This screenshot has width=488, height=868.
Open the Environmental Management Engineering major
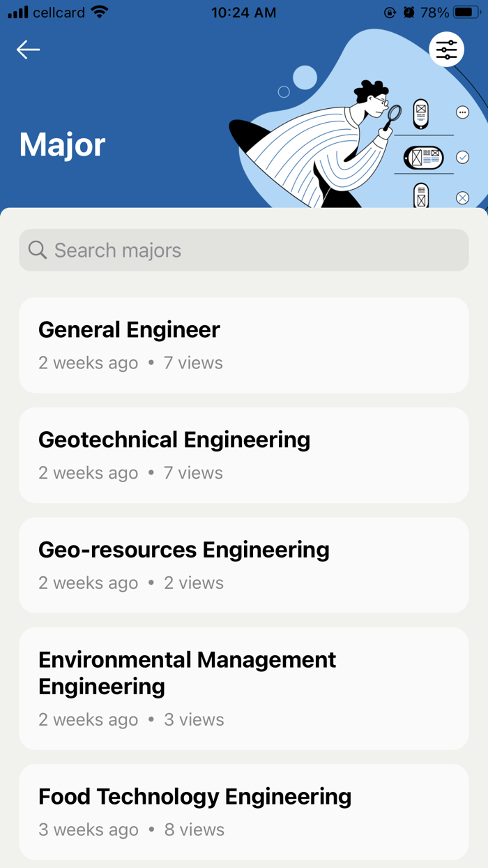pyautogui.click(x=244, y=688)
